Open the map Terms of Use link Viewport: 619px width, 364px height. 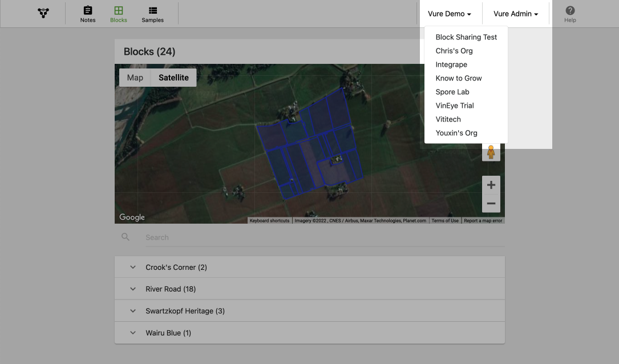click(x=445, y=221)
